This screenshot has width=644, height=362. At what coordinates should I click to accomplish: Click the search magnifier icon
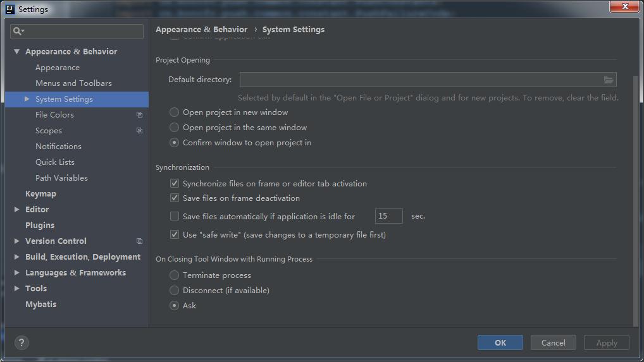pos(18,31)
